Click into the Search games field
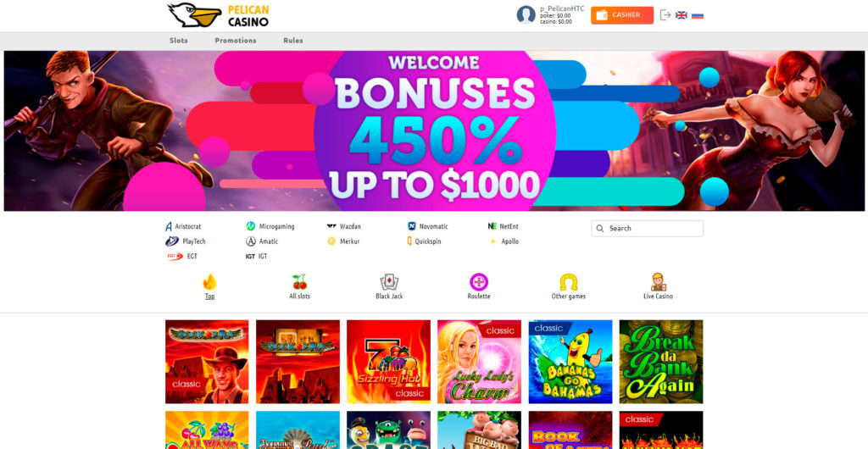 (x=647, y=229)
